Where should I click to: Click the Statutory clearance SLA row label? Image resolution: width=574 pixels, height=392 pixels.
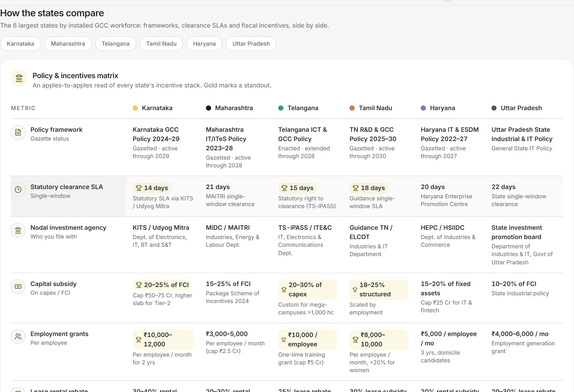coord(67,187)
